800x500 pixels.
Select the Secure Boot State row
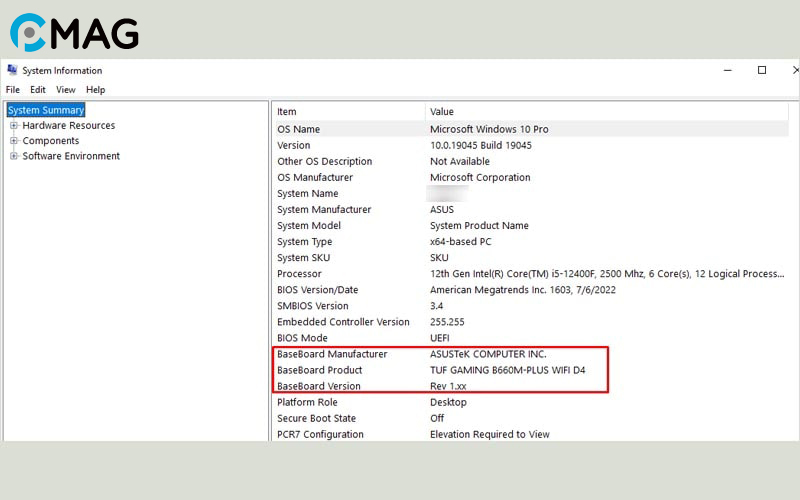pyautogui.click(x=316, y=418)
